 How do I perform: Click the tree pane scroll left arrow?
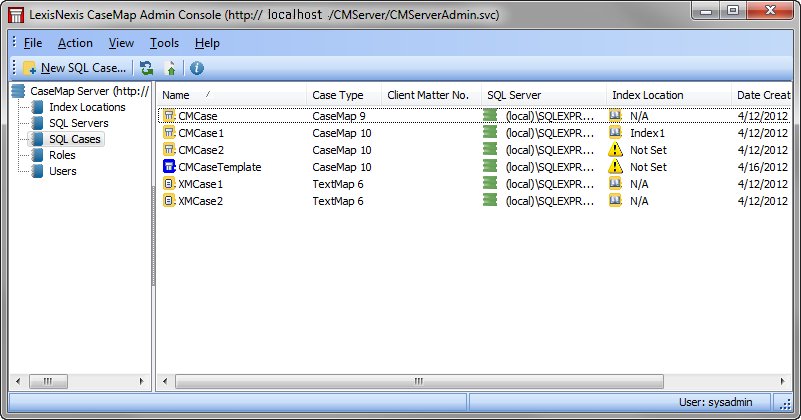[x=18, y=381]
